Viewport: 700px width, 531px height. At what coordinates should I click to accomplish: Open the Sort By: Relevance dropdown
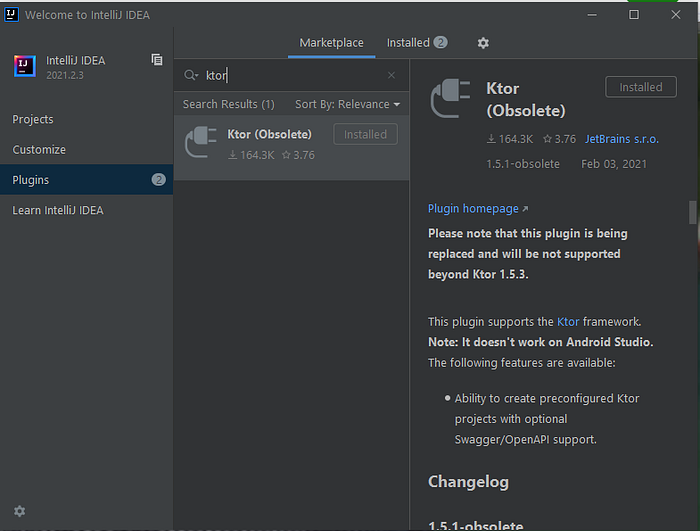347,104
